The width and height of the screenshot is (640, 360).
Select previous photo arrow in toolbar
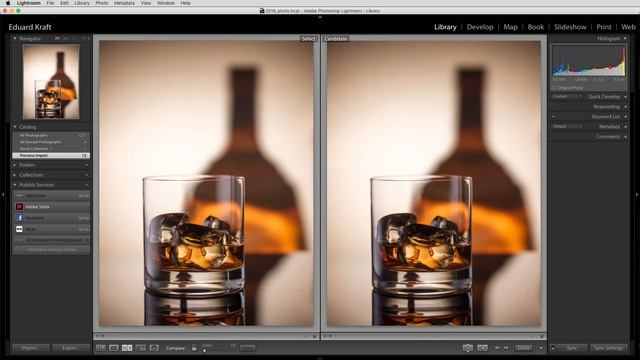tap(497, 348)
